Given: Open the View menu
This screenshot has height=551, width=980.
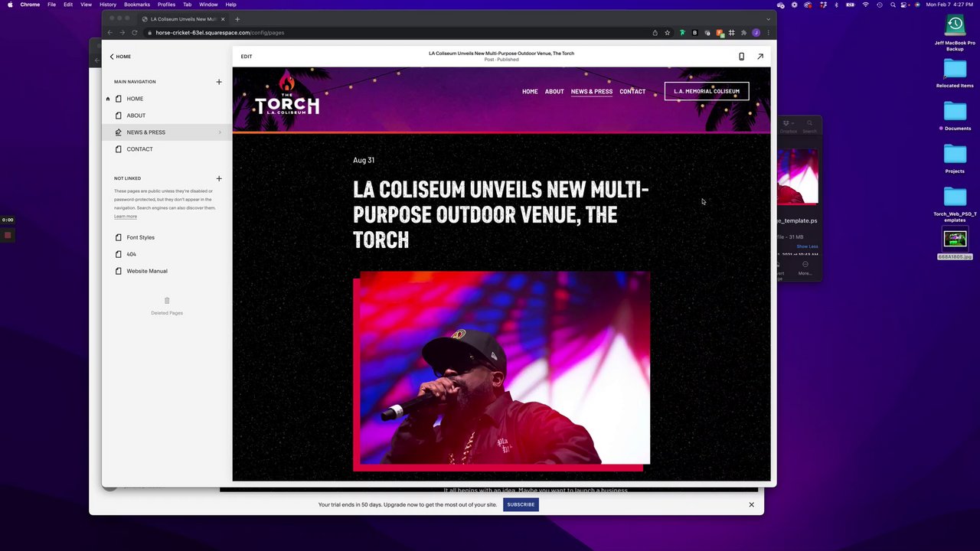Looking at the screenshot, I should pyautogui.click(x=86, y=5).
